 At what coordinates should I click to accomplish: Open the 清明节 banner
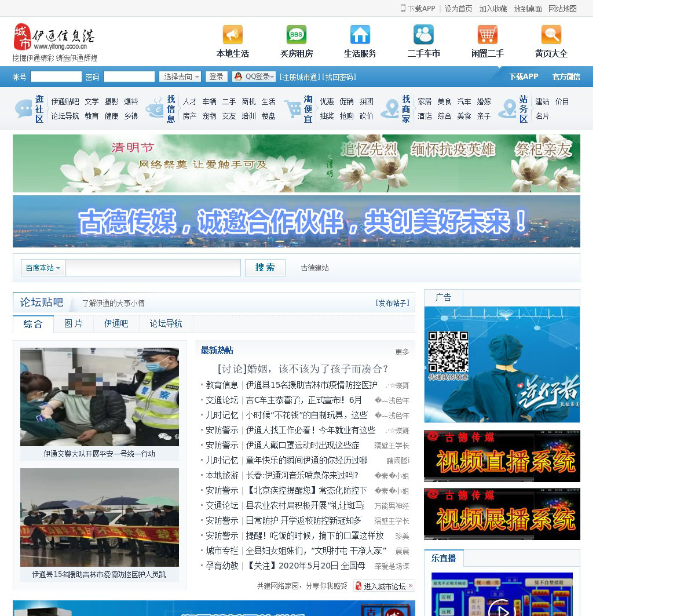[297, 163]
